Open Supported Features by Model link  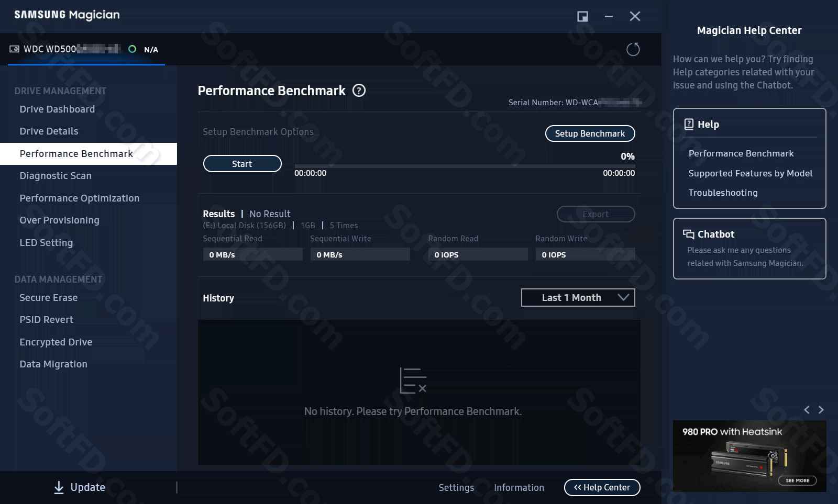(750, 173)
